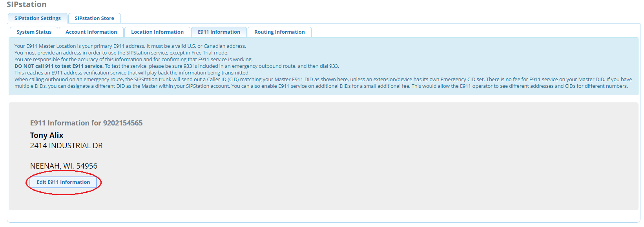Viewport: 644px width, 227px height.
Task: Click the E911 address verification service sentence
Action: pos(132,73)
